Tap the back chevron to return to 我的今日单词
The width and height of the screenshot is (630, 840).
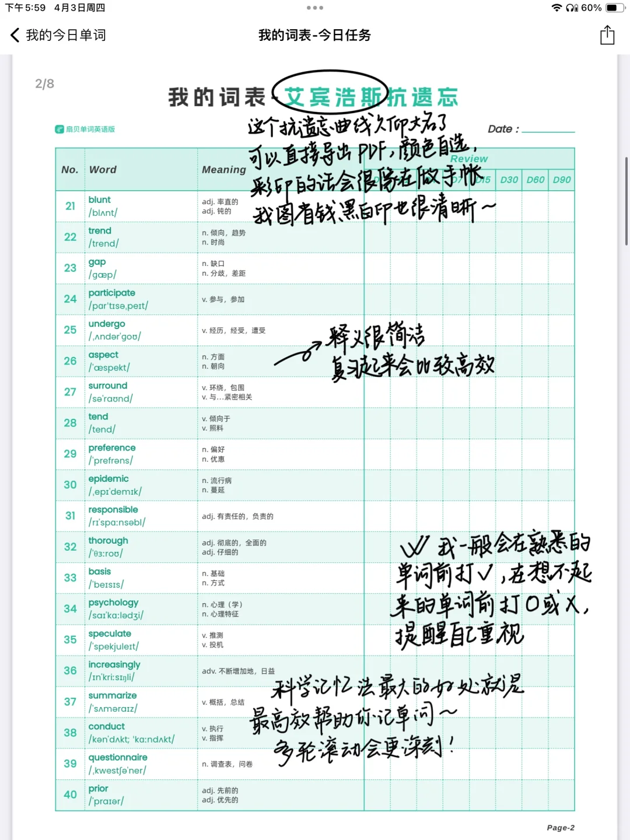14,36
